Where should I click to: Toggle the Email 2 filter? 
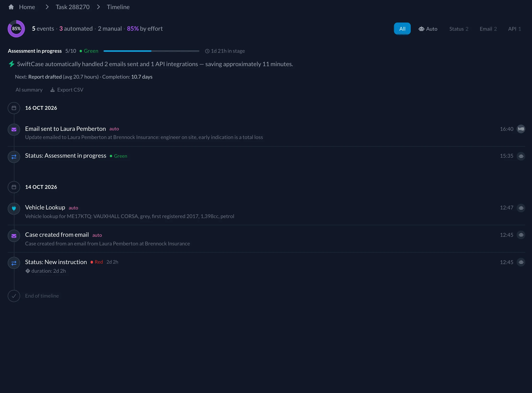tap(488, 29)
